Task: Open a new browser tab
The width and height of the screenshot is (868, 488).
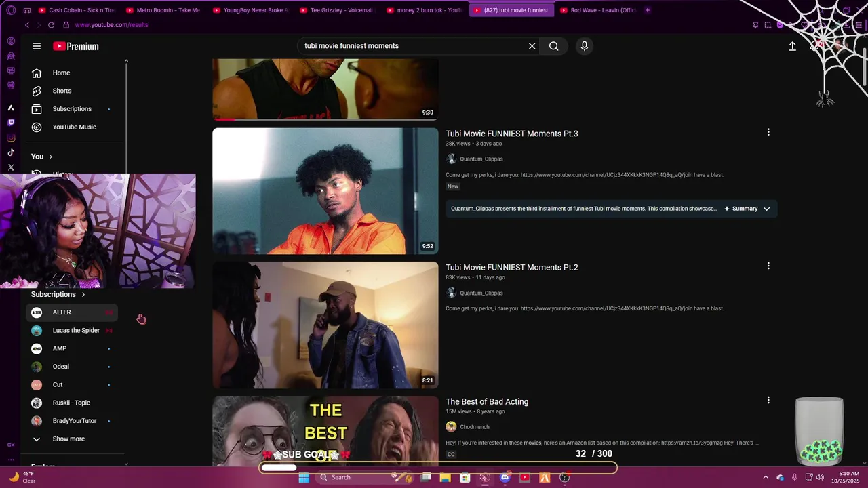Action: click(x=648, y=10)
